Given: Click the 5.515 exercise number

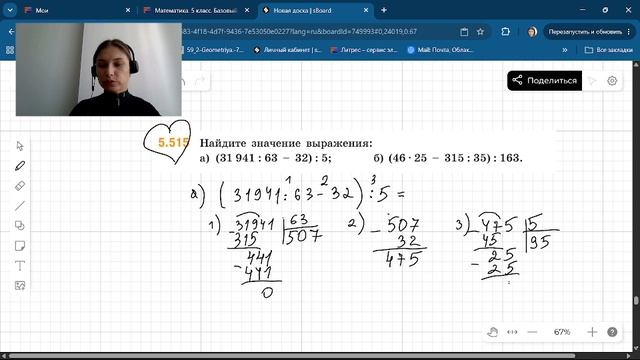Looking at the screenshot, I should [173, 142].
